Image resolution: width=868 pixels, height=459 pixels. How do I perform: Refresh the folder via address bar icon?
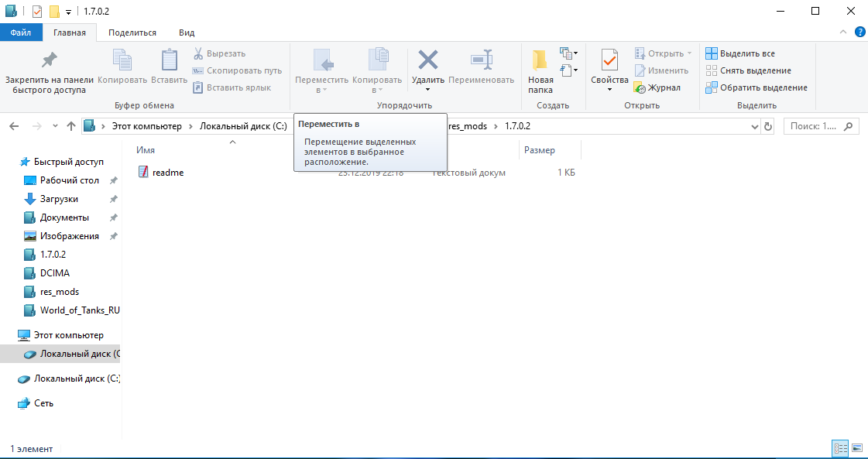pyautogui.click(x=768, y=126)
